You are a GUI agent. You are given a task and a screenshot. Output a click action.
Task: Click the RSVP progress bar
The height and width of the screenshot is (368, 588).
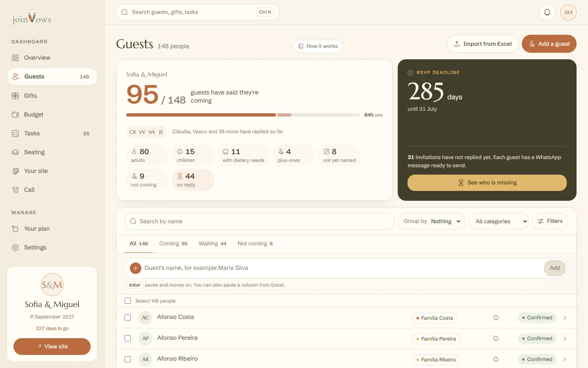(x=243, y=115)
